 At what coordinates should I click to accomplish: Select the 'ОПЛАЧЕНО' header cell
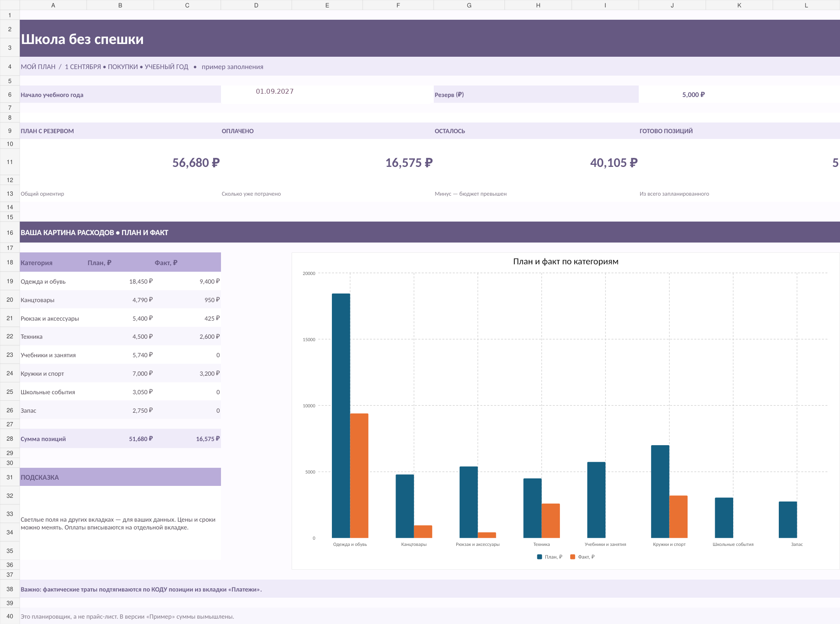pyautogui.click(x=327, y=131)
